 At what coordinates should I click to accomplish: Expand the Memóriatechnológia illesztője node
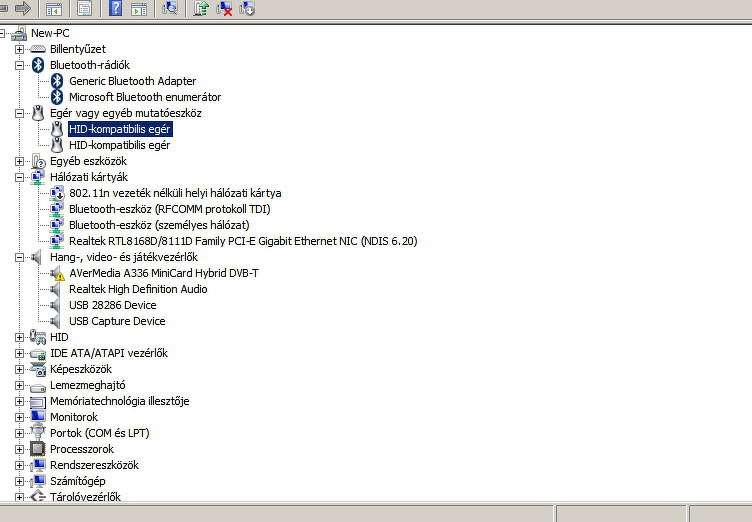(19, 401)
